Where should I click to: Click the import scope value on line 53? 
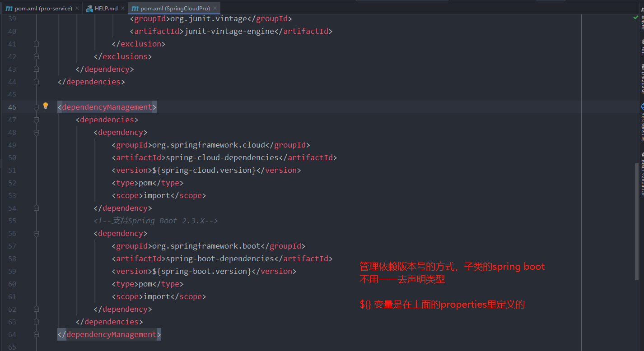click(x=157, y=195)
